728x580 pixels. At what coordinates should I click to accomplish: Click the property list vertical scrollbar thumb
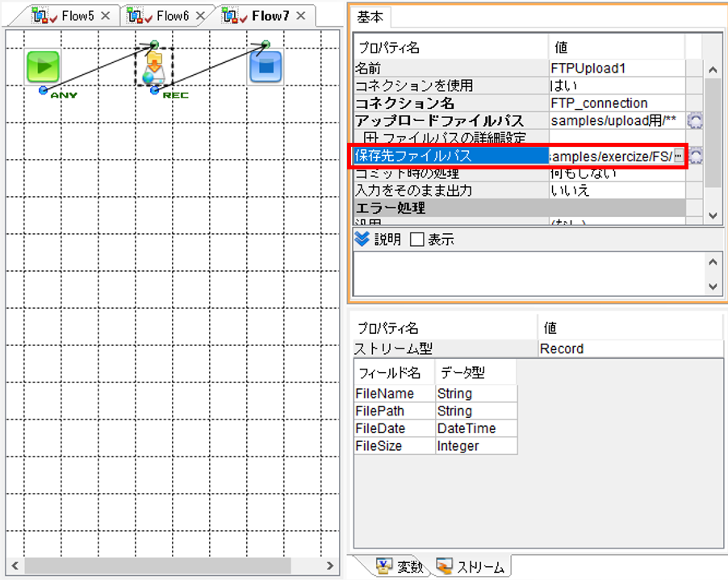pos(713,134)
